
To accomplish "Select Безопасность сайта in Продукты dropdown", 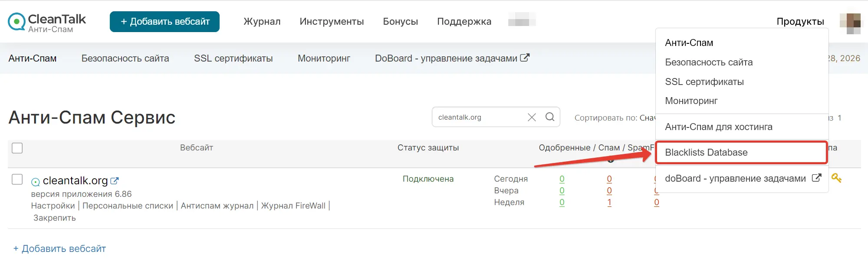I will [x=709, y=62].
